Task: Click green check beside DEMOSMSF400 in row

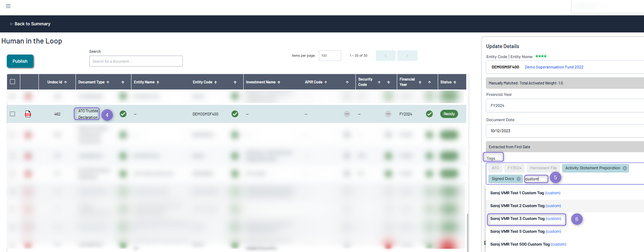Action: [x=235, y=114]
